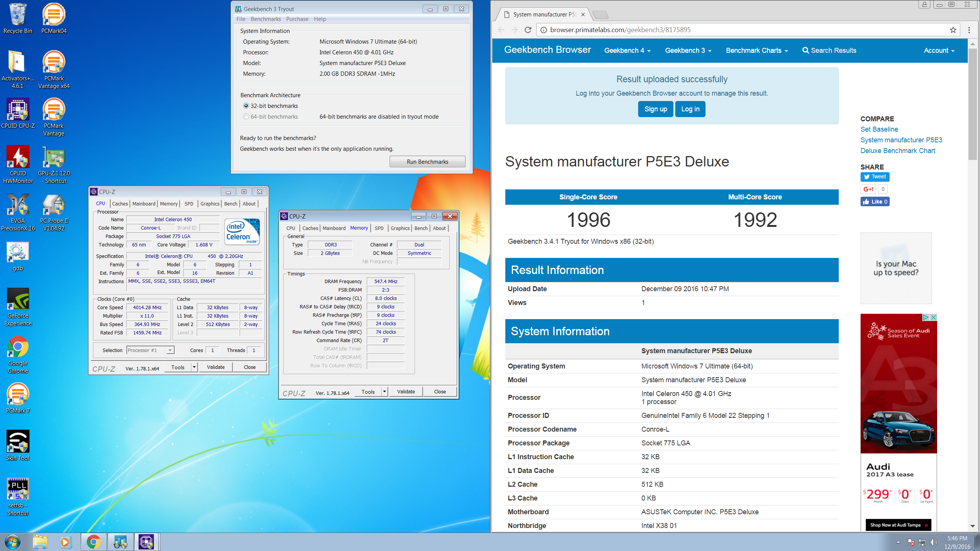Expand Tools dropdown arrow in Memory CPU-Z
Screen dimensions: 980x551
[384, 392]
